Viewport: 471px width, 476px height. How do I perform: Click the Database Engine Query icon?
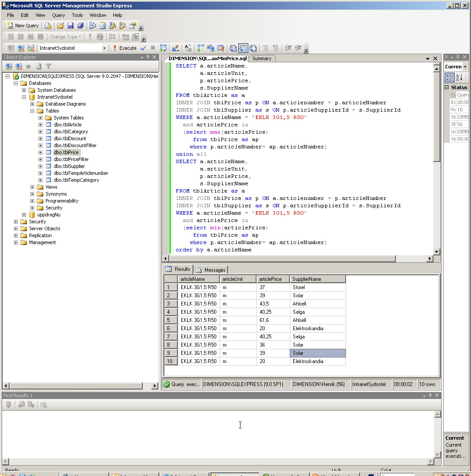(48, 26)
